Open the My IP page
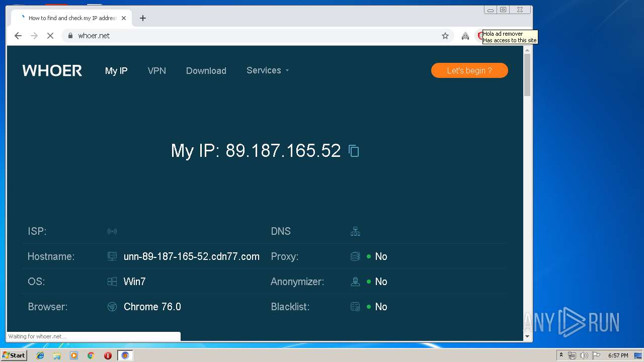 point(116,71)
